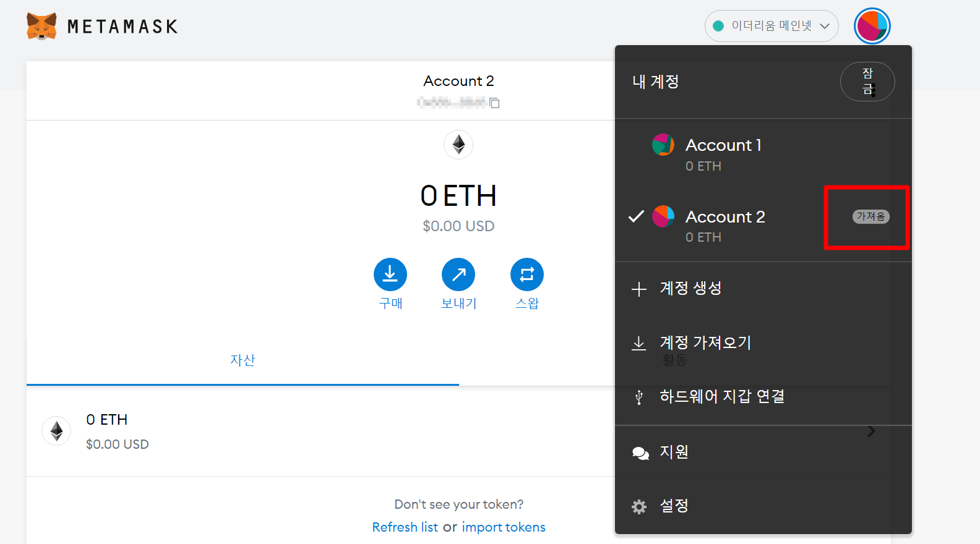
Task: Click 계정 생성 to create account
Action: pos(763,289)
